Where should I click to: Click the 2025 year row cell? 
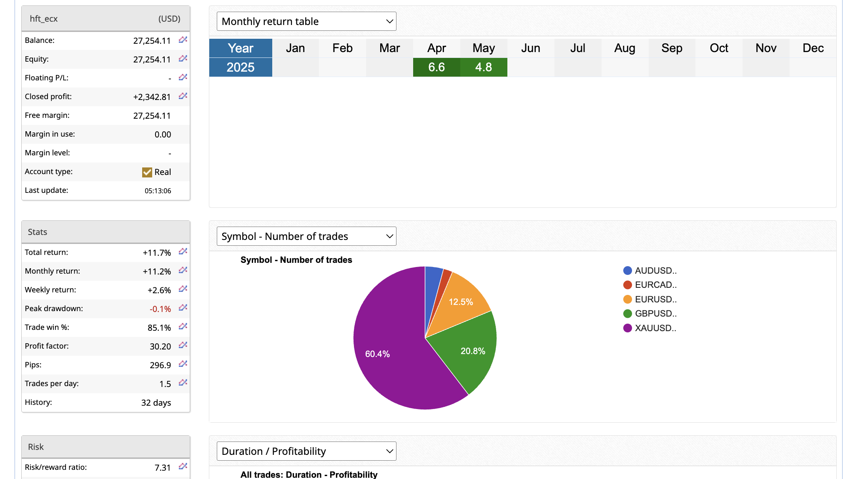click(x=241, y=67)
